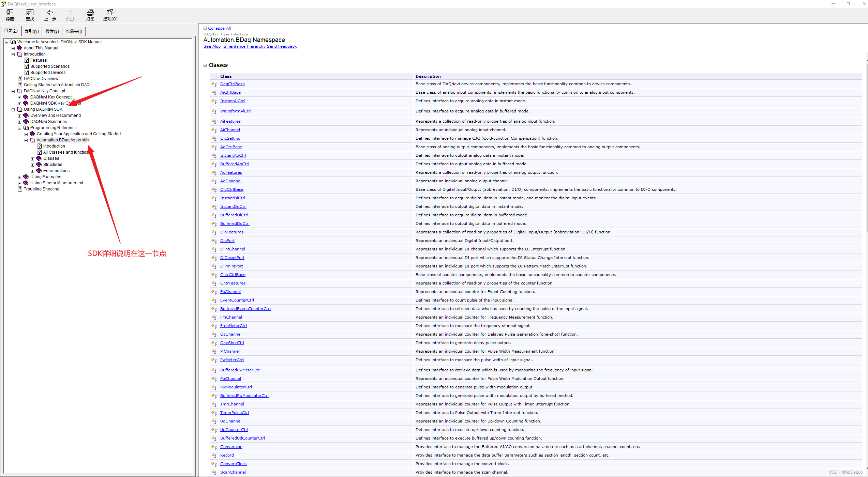
Task: Switch to the Search (搜索) tab
Action: click(52, 31)
